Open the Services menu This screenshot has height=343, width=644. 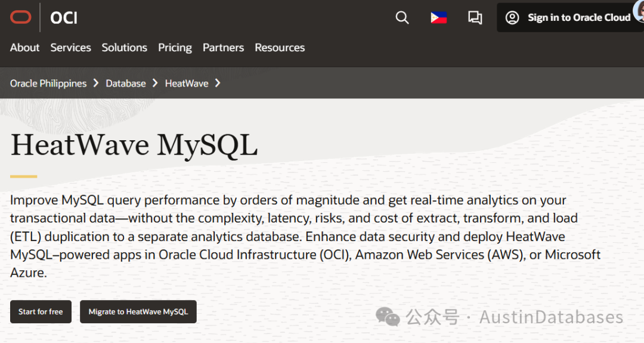coord(70,48)
